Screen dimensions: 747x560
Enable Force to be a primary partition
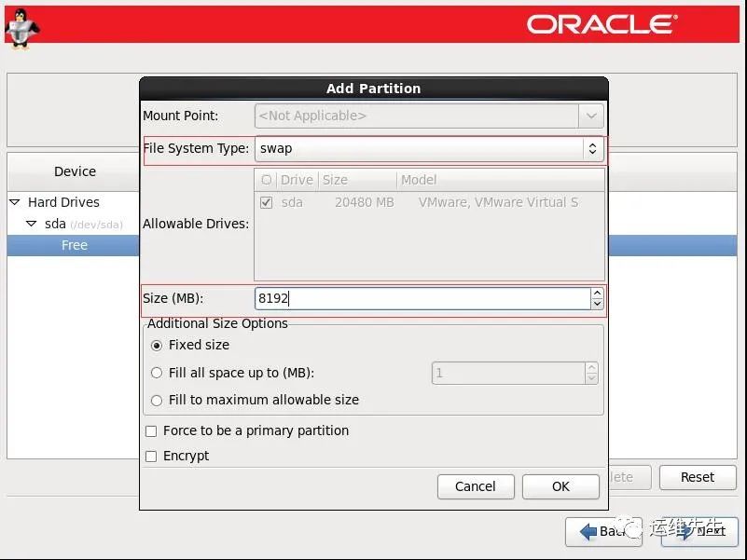pyautogui.click(x=247, y=431)
